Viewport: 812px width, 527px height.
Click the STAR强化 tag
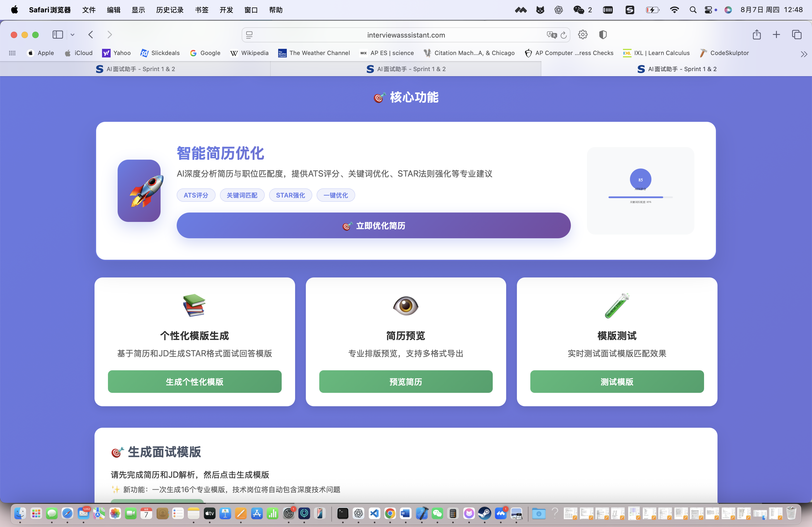pos(290,195)
